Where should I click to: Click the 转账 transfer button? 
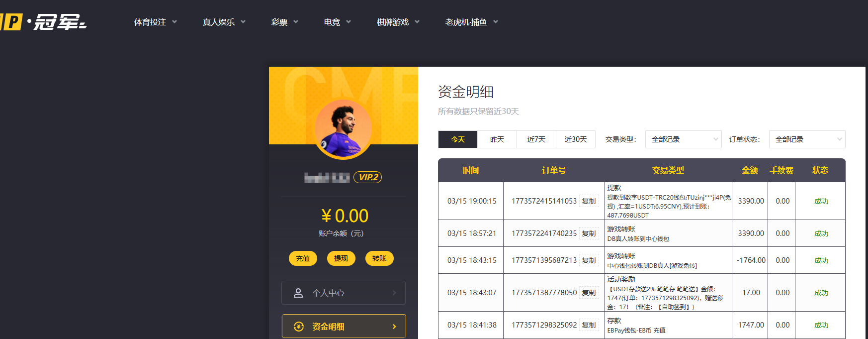[379, 258]
